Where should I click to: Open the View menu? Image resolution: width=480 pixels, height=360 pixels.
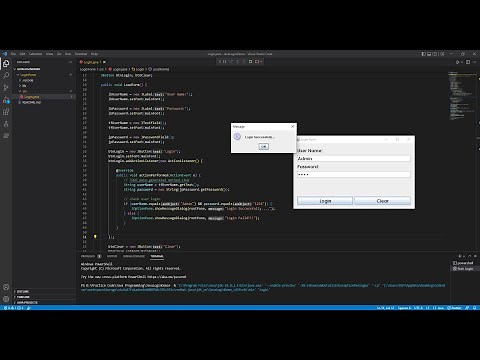pyautogui.click(x=49, y=54)
